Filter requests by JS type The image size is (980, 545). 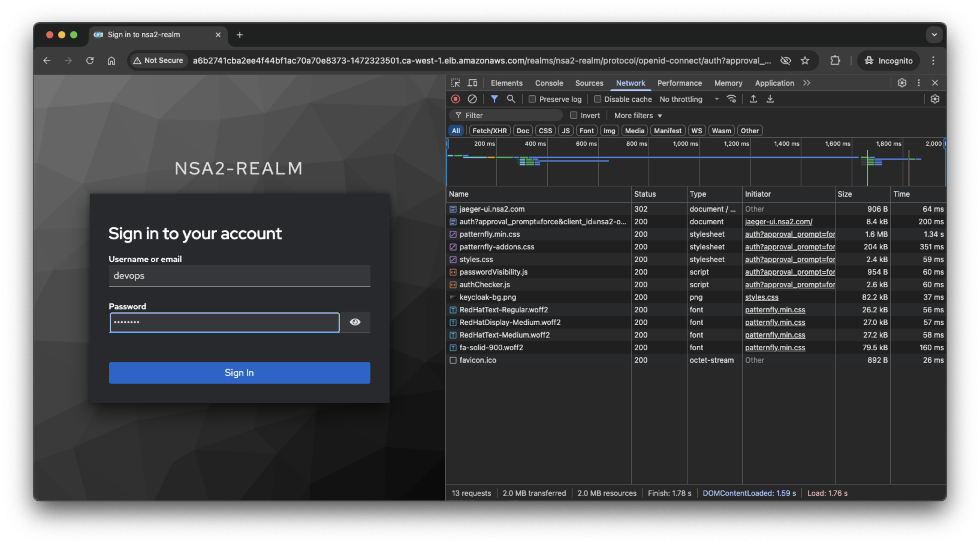pyautogui.click(x=566, y=130)
